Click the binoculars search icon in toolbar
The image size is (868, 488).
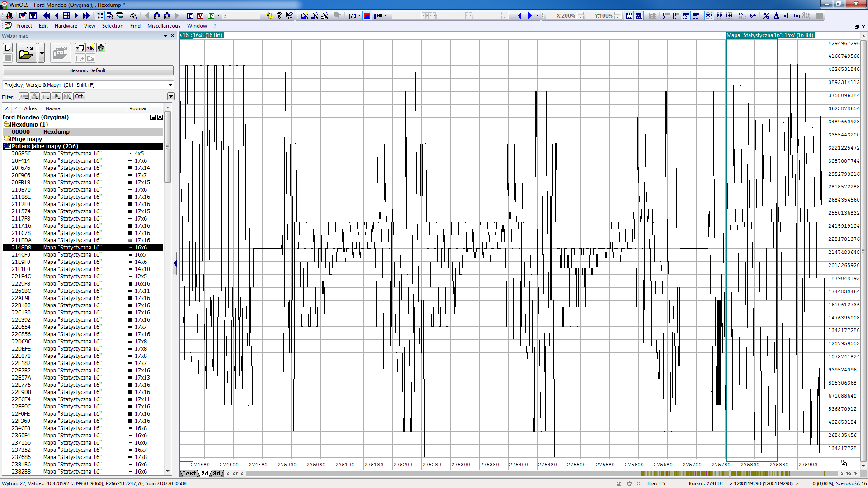[x=156, y=15]
